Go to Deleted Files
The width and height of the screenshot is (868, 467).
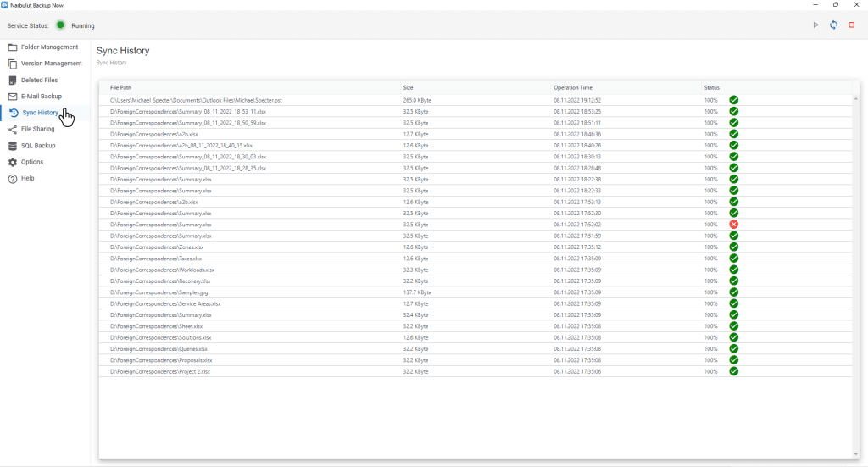click(x=39, y=81)
